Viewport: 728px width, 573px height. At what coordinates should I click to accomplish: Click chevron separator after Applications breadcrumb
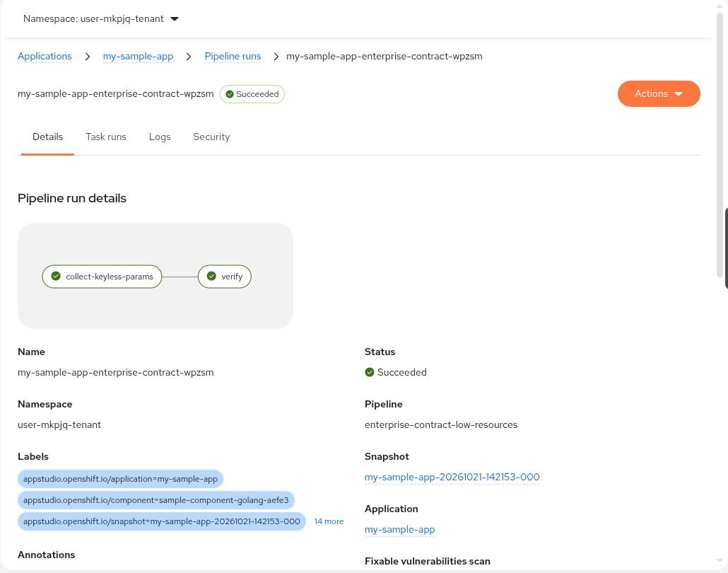pyautogui.click(x=87, y=57)
